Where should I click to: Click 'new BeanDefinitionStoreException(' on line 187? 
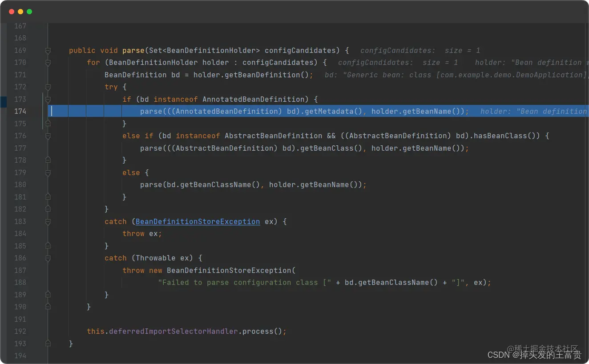point(222,270)
